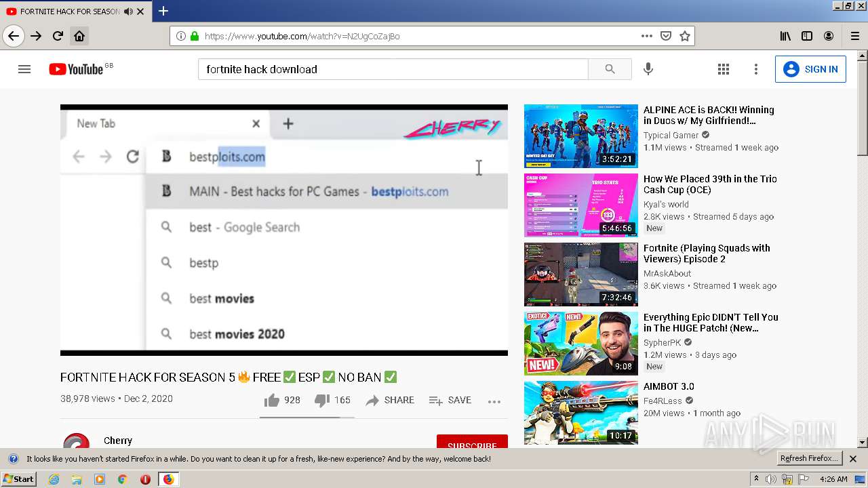Open Trio Cash Cup video thumbnail

coord(581,205)
